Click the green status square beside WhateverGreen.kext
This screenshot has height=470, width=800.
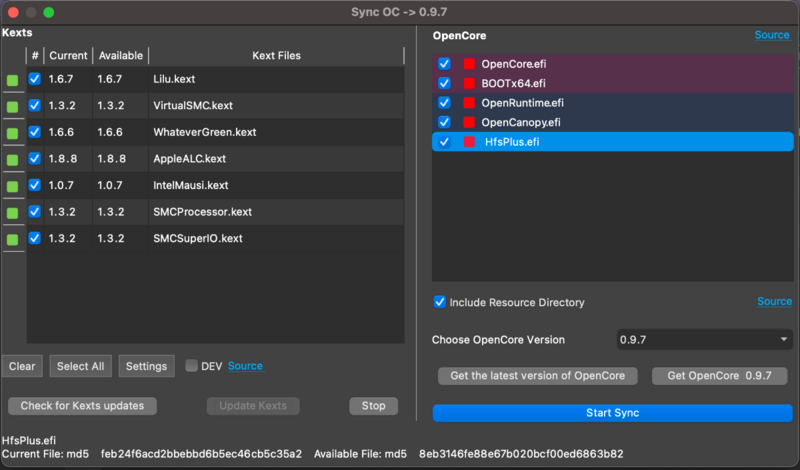(13, 133)
